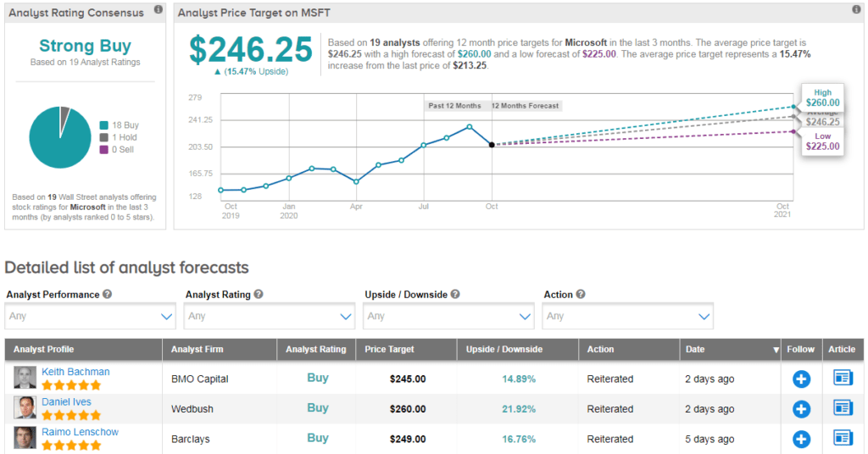Open Daniel Ives analyst profile link

(66, 401)
